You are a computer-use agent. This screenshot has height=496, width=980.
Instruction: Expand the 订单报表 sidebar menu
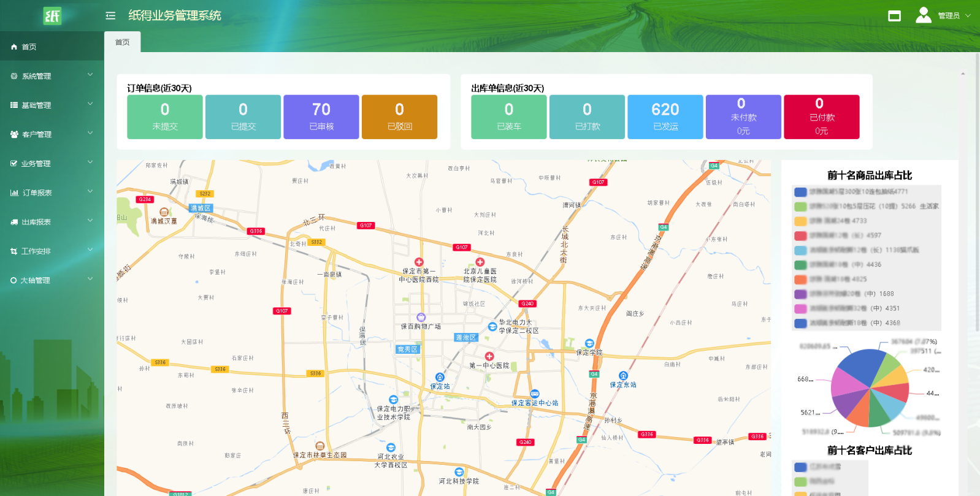click(x=52, y=193)
